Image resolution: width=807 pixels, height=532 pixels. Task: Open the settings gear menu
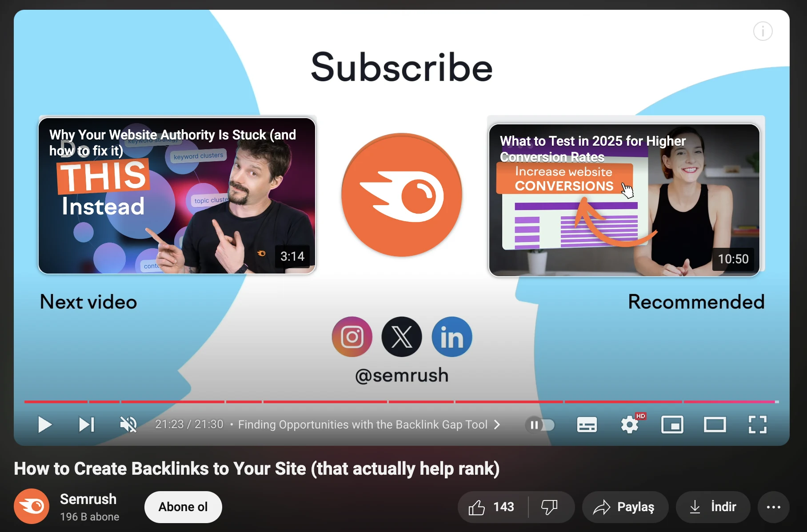click(x=630, y=425)
